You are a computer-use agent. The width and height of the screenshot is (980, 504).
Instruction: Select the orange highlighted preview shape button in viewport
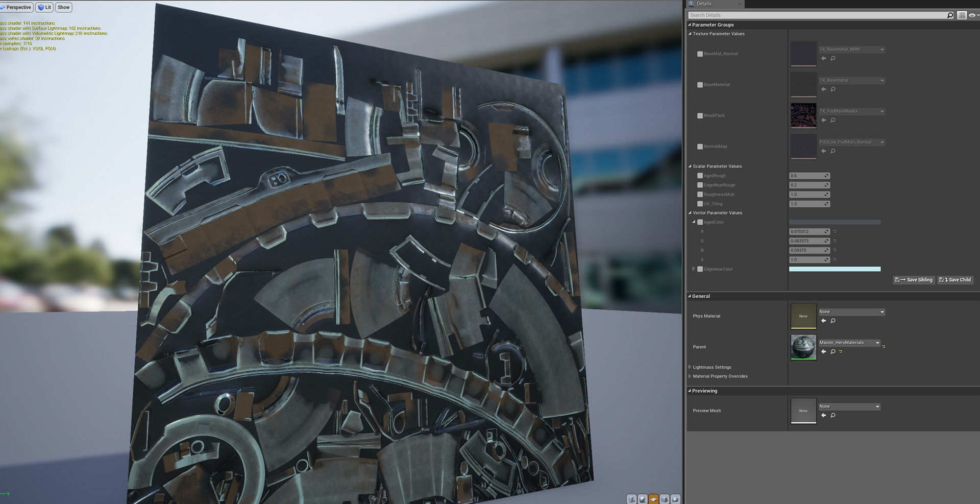[x=653, y=499]
